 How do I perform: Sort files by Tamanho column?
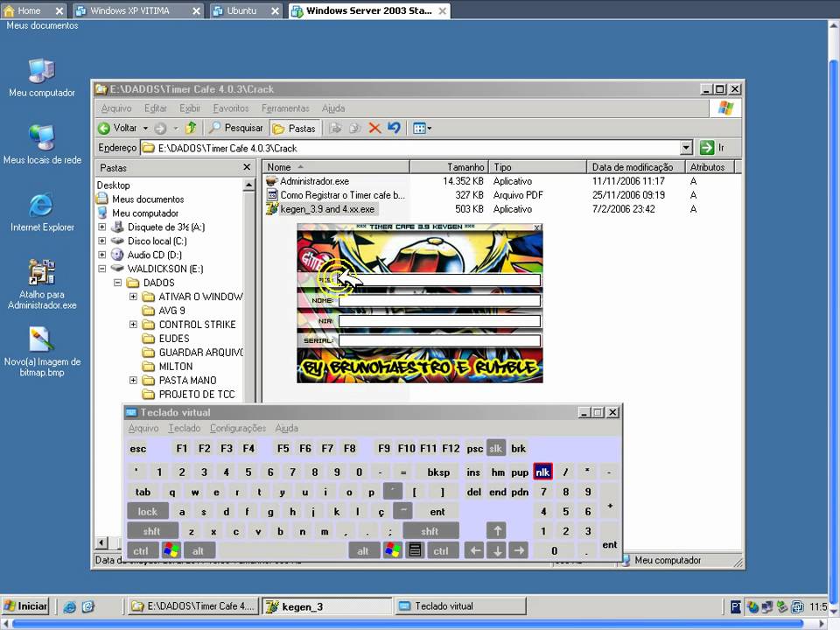(450, 167)
